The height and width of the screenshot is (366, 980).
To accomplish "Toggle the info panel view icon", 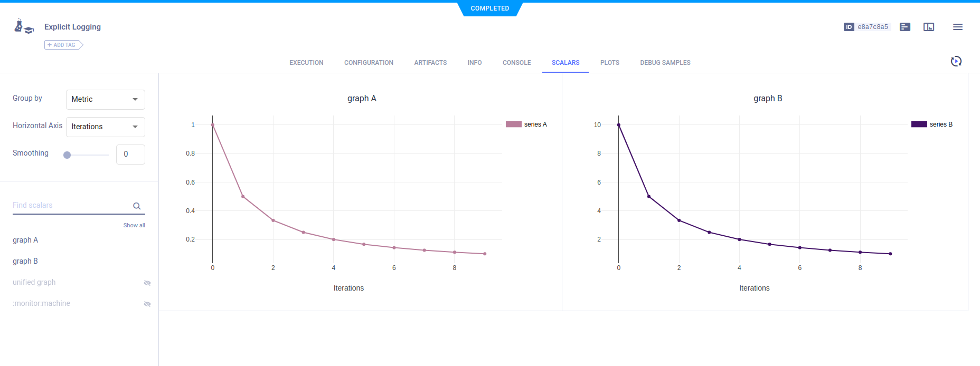I will (x=929, y=27).
